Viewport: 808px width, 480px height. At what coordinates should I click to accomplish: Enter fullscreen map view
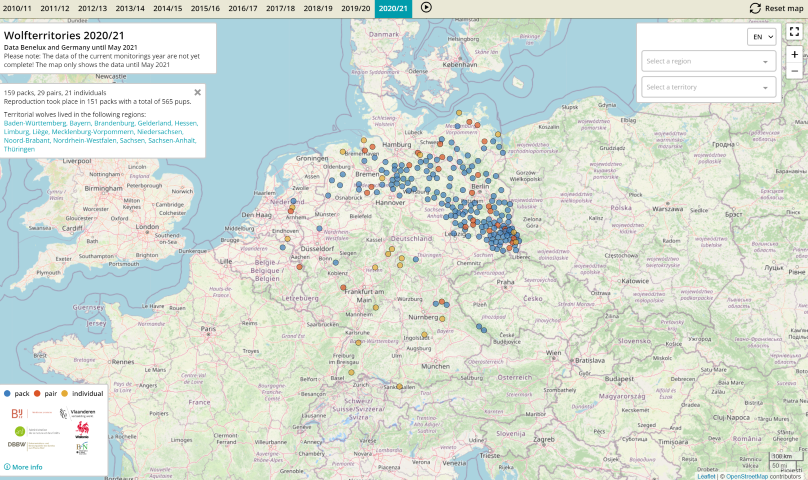pyautogui.click(x=794, y=32)
